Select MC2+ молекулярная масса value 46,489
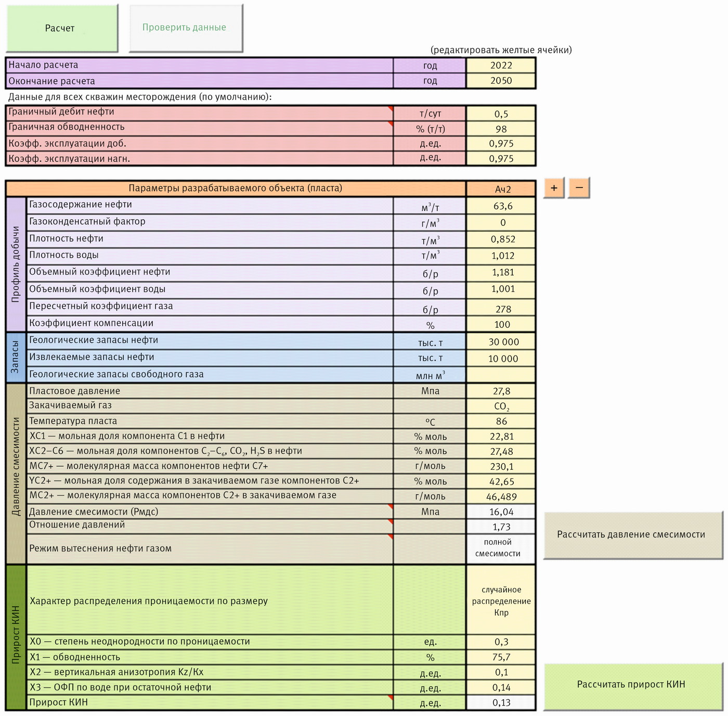This screenshot has height=716, width=728. click(x=501, y=497)
